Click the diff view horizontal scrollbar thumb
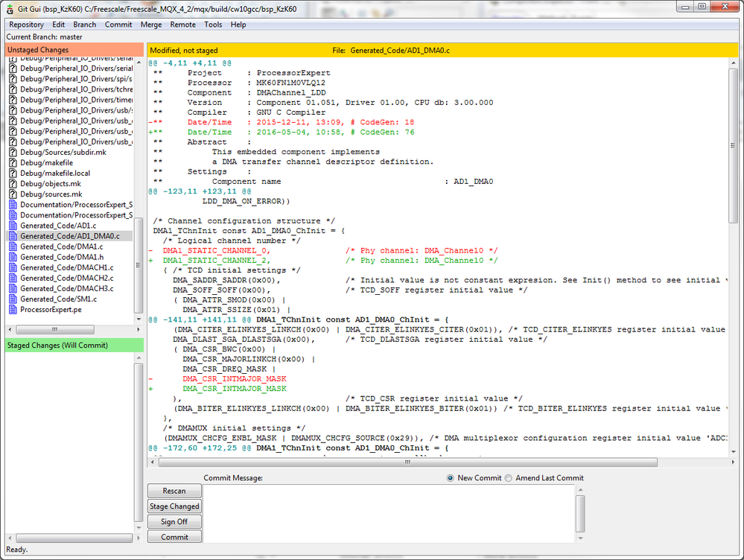Screen dimensions: 744x560 (408, 462)
